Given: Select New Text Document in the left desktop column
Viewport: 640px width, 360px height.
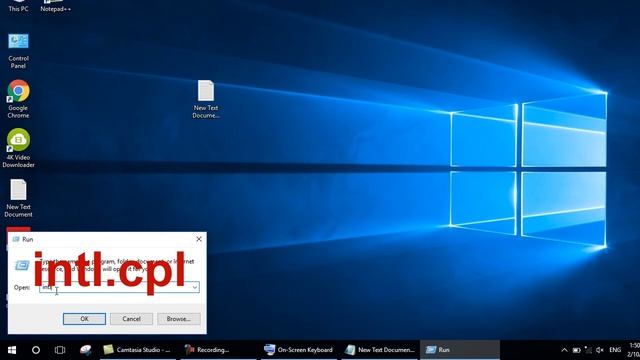Looking at the screenshot, I should (x=18, y=198).
